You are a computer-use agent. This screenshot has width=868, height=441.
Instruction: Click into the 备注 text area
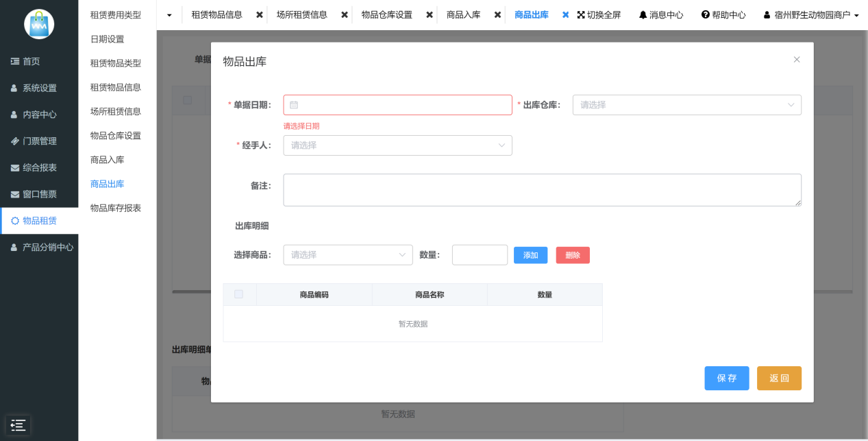(x=542, y=190)
